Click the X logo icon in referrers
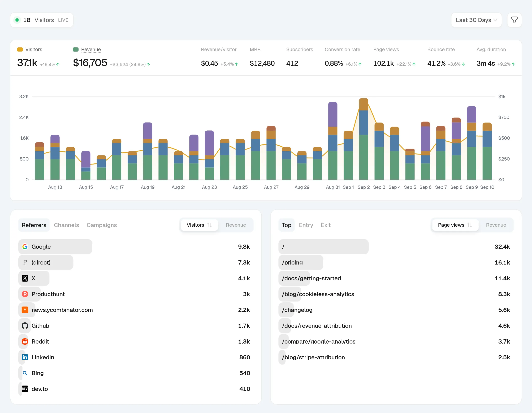Image resolution: width=532 pixels, height=413 pixels. click(x=25, y=278)
